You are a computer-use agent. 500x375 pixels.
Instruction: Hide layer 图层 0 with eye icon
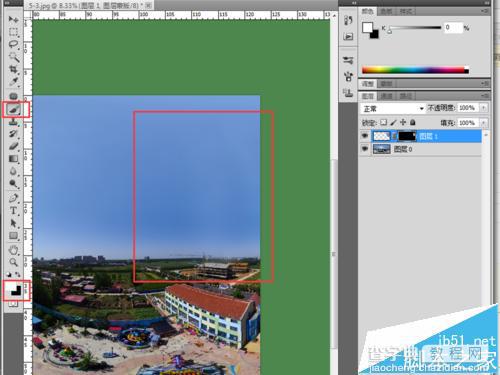click(x=365, y=149)
